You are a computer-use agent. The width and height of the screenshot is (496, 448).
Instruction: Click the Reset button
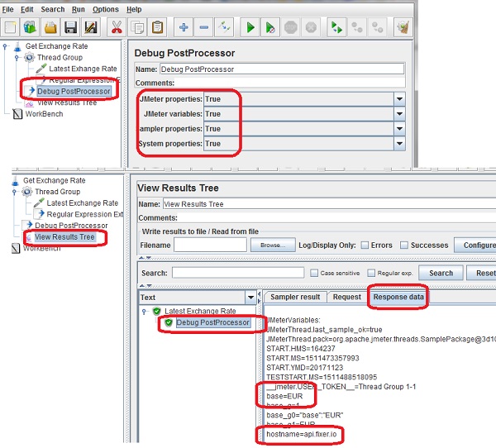point(481,273)
